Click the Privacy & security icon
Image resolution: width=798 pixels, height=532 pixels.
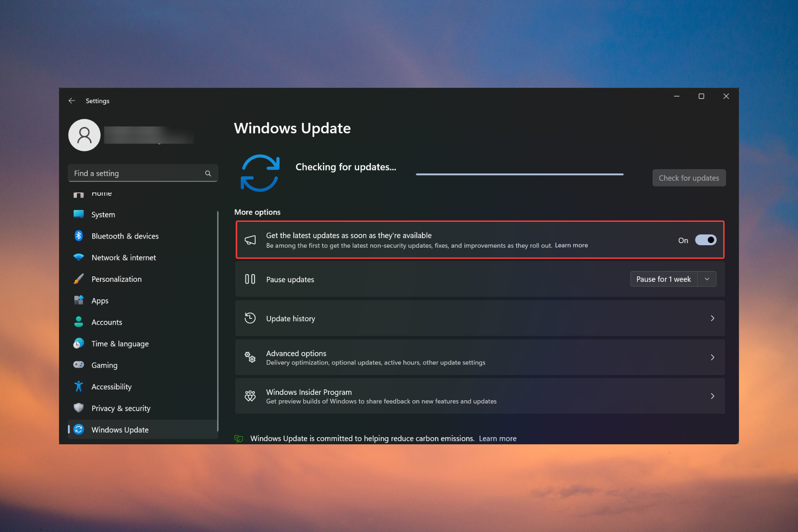point(80,409)
